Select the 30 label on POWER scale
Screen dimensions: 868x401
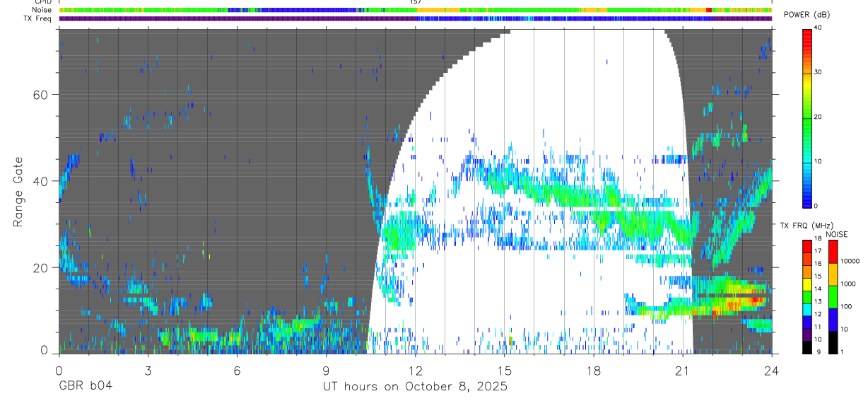pyautogui.click(x=819, y=73)
